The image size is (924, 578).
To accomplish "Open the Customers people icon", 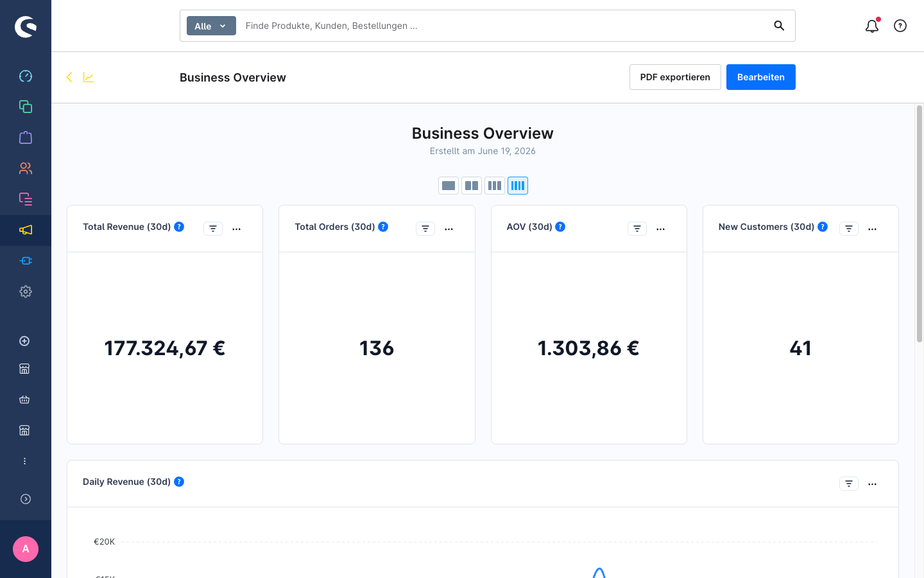I will pos(26,168).
